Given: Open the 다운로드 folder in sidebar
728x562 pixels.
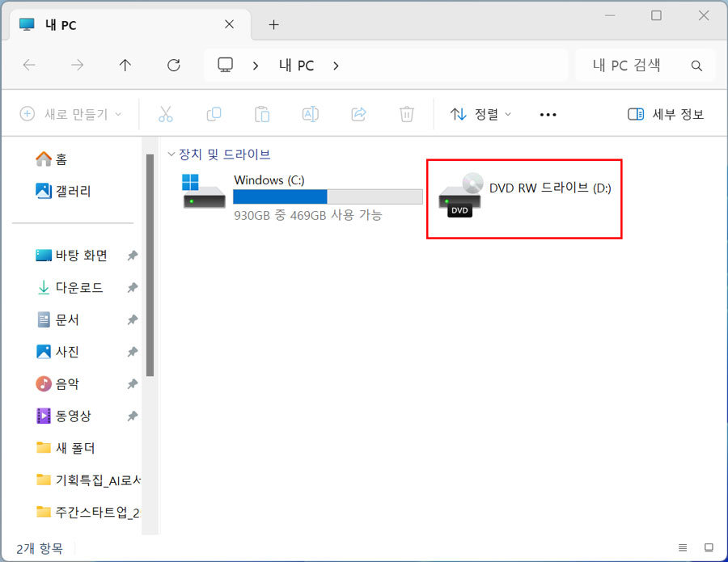Looking at the screenshot, I should tap(78, 287).
